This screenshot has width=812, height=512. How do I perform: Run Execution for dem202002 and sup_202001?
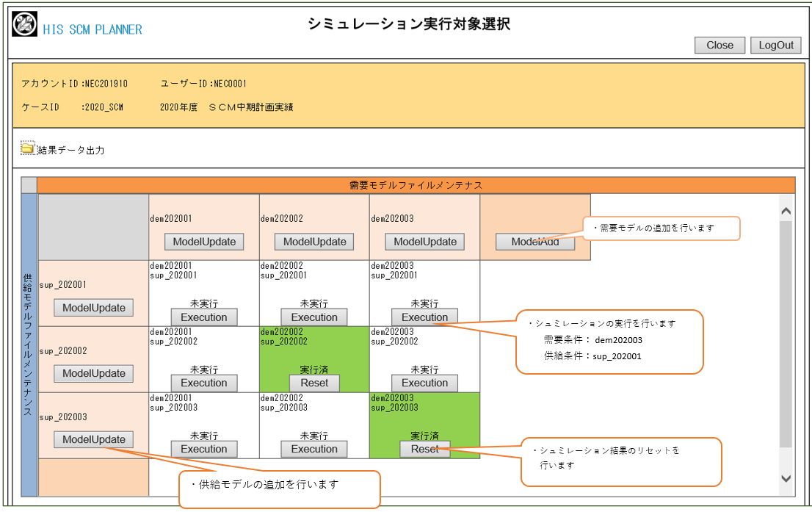point(314,317)
